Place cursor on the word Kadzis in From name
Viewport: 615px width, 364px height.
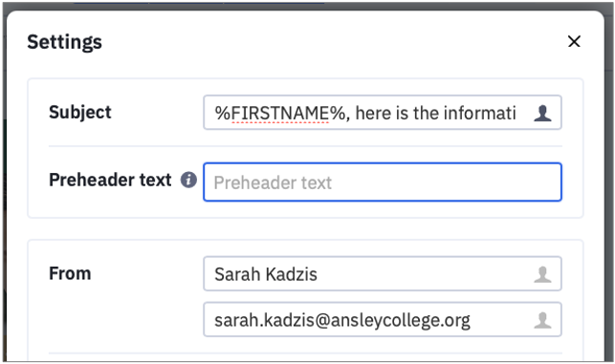pyautogui.click(x=291, y=274)
